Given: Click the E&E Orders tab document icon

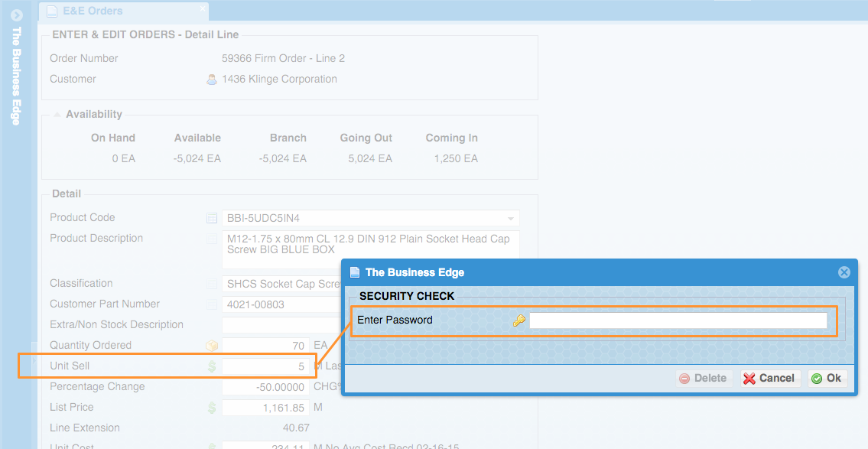Looking at the screenshot, I should point(51,11).
